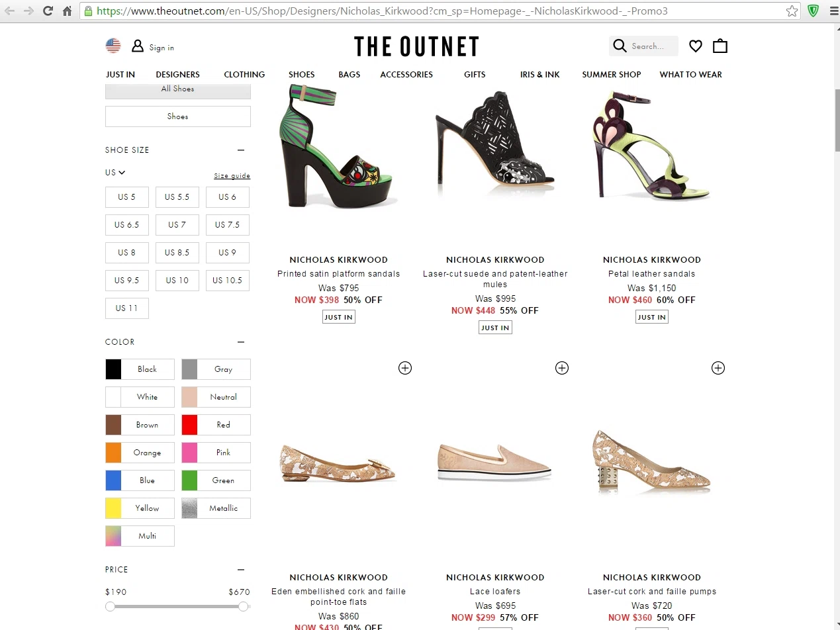Collapse the Color filter section
The image size is (840, 630).
241,342
